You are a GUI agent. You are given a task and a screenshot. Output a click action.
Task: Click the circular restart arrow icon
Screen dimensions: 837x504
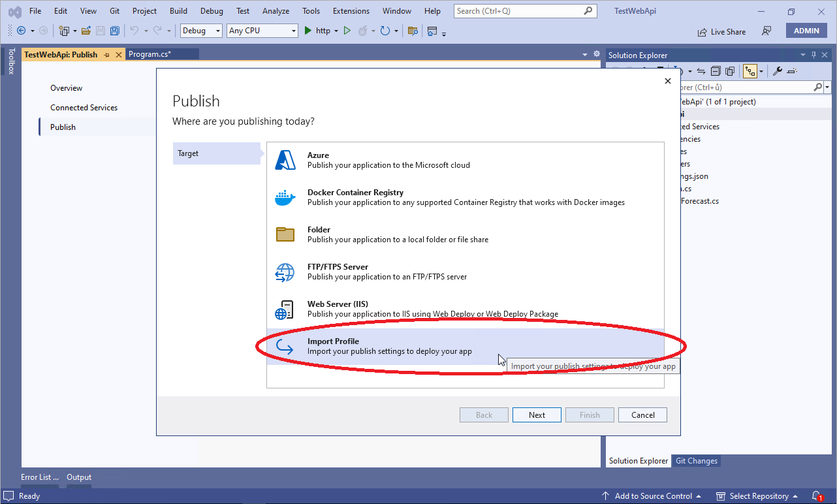pyautogui.click(x=385, y=31)
